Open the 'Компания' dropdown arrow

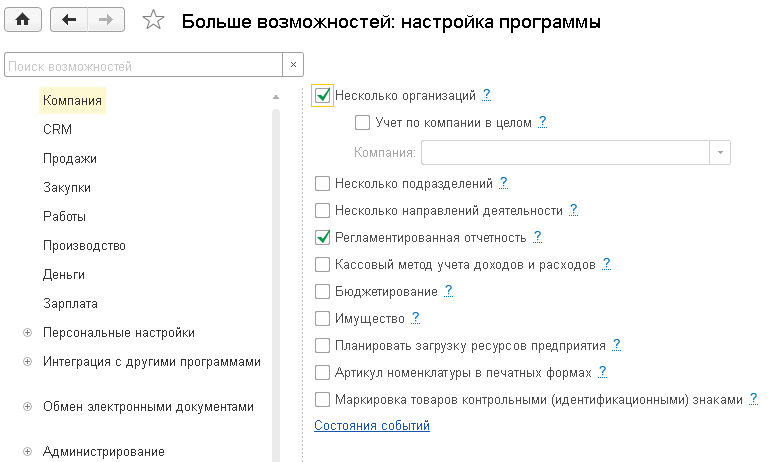point(720,152)
